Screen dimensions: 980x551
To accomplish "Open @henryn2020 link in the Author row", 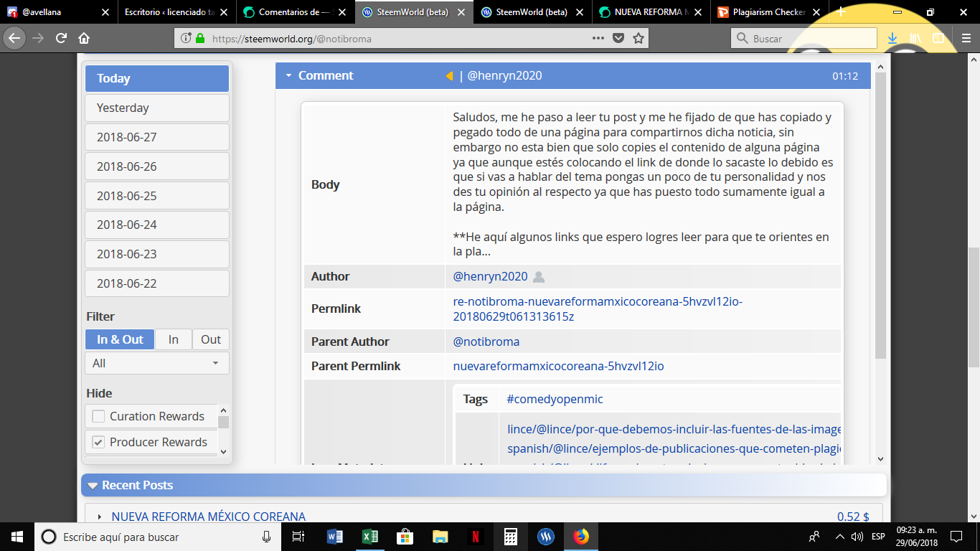I will coord(490,277).
